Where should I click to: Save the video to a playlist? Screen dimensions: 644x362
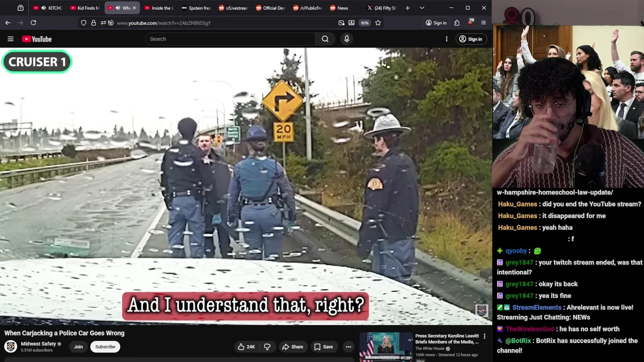[x=324, y=346]
